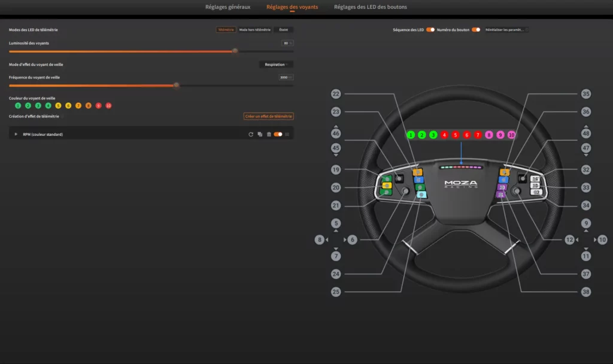
Task: Click button number 22 marker
Action: pos(336,94)
